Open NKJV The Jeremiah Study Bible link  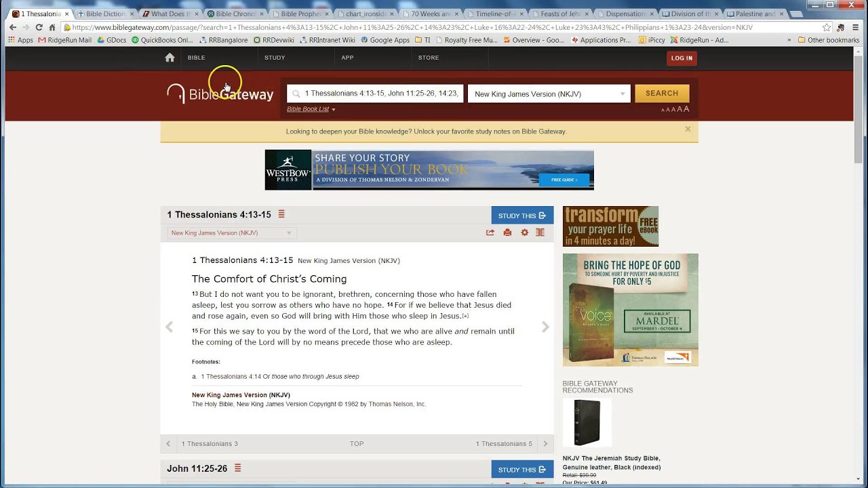(x=612, y=462)
